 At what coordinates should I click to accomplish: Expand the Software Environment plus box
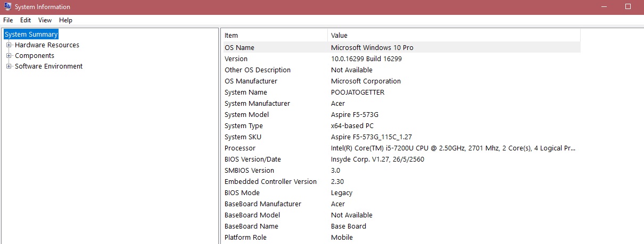pos(9,66)
